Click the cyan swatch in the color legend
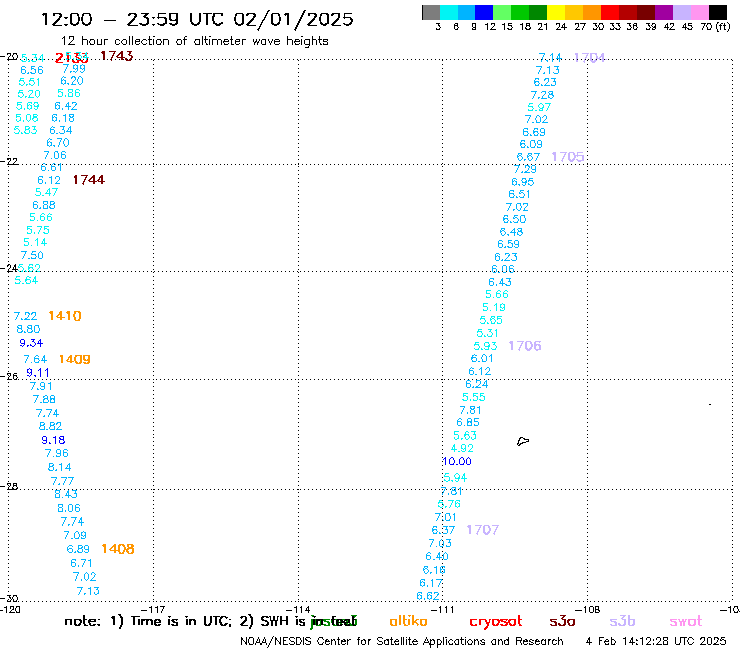Image resolution: width=740 pixels, height=650 pixels. tap(449, 12)
